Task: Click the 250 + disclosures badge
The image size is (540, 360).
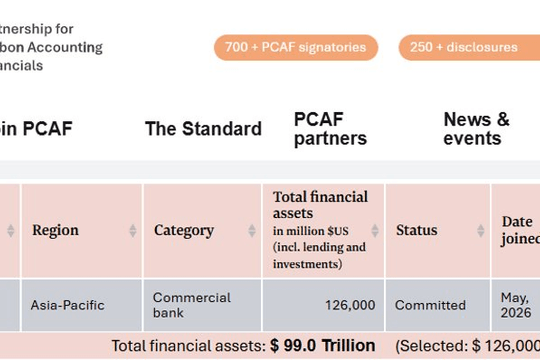Action: coord(469,48)
